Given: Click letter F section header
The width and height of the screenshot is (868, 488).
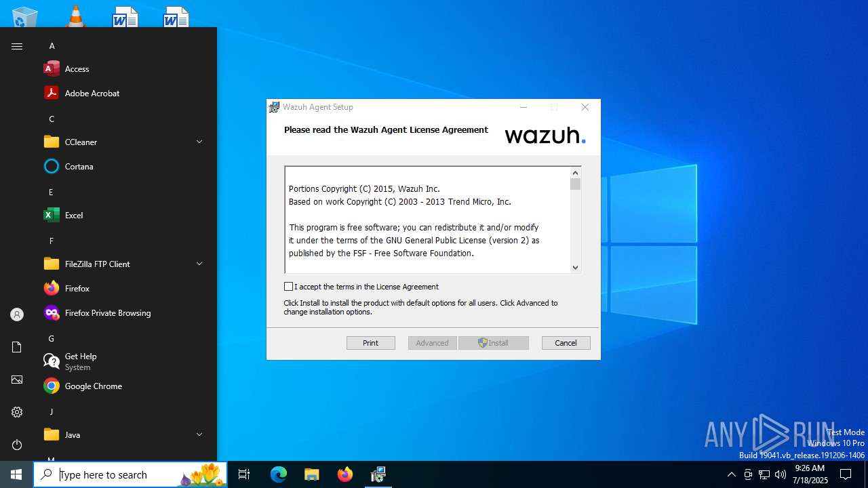Looking at the screenshot, I should point(51,241).
